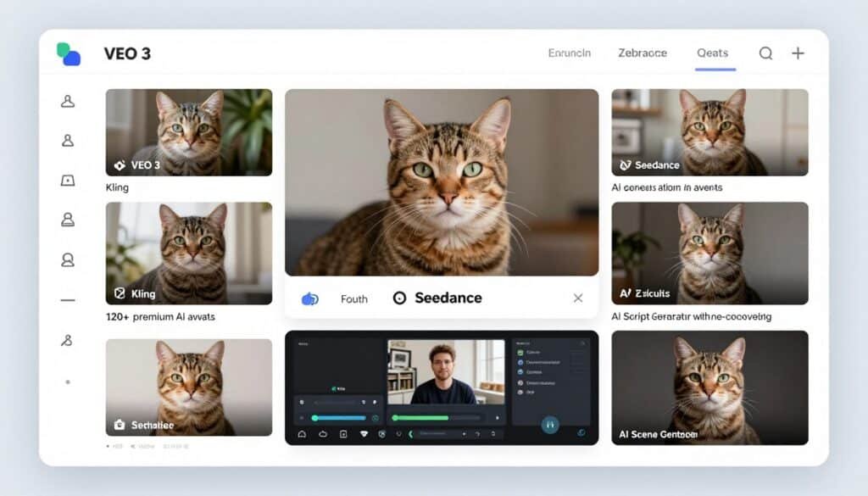Switch to the Enruncln tab
This screenshot has height=496, width=868.
pyautogui.click(x=569, y=53)
